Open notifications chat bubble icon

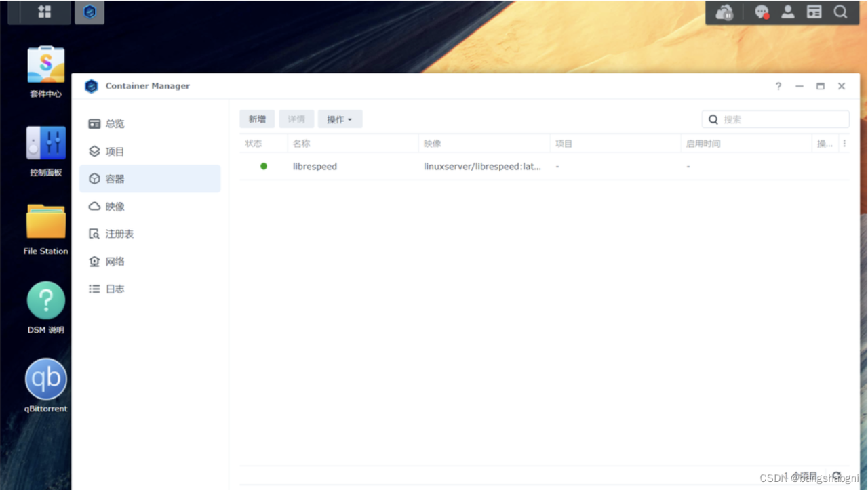click(762, 12)
